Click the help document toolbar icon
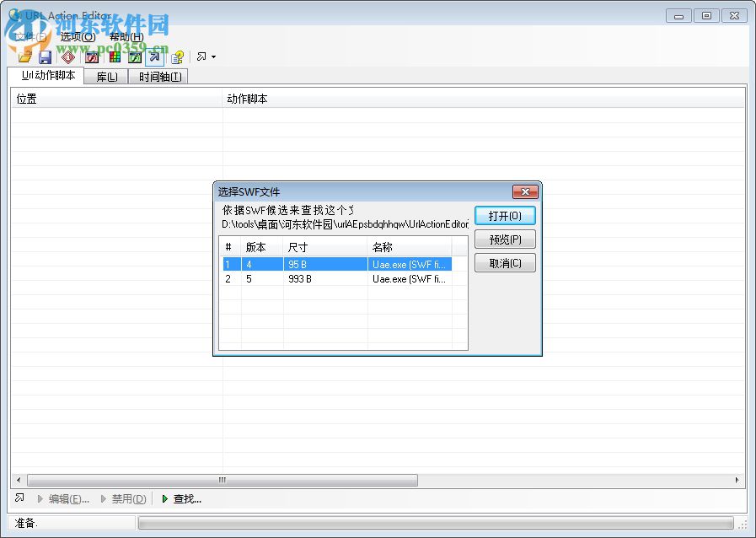Screen dimensions: 756x538 (176, 56)
